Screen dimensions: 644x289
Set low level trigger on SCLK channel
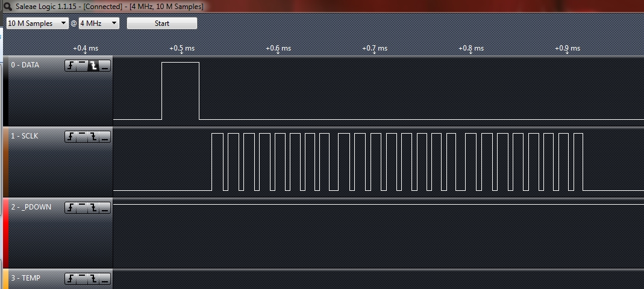tap(105, 137)
